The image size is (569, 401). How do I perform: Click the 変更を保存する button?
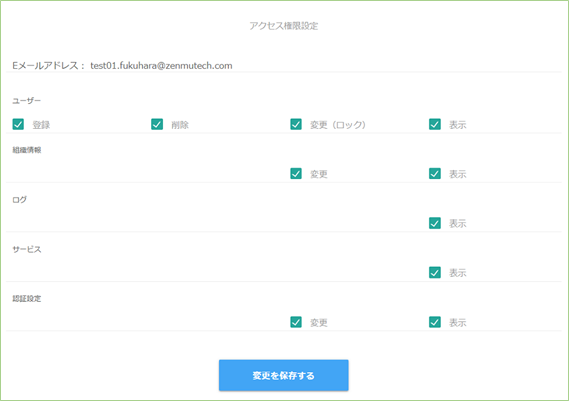(x=283, y=375)
